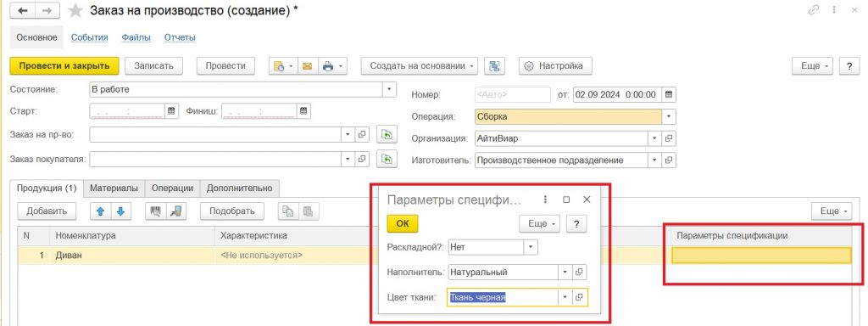Screen dimensions: 868x326
Task: Click the Старт date input field
Action: tap(127, 111)
